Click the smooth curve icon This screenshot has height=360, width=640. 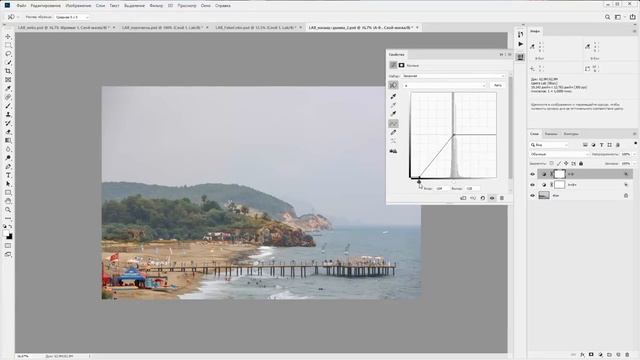393,141
